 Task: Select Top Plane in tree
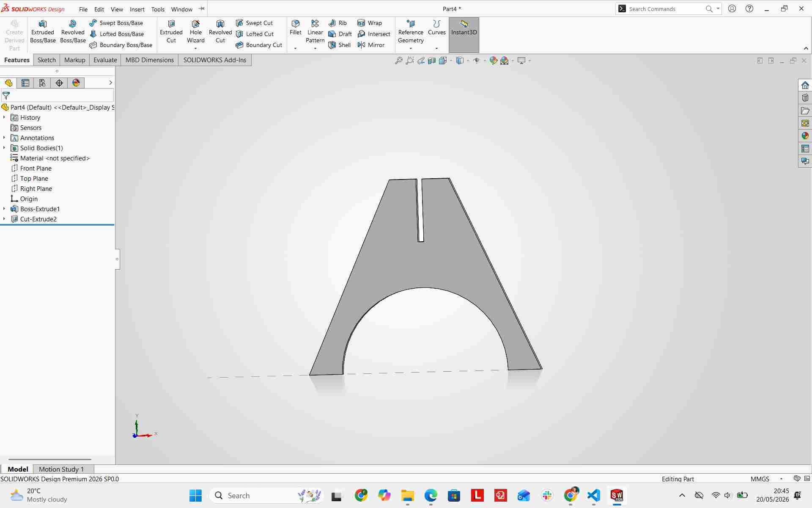(29, 178)
